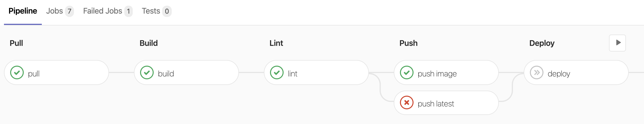Run the Deploy stage with play button

[617, 43]
